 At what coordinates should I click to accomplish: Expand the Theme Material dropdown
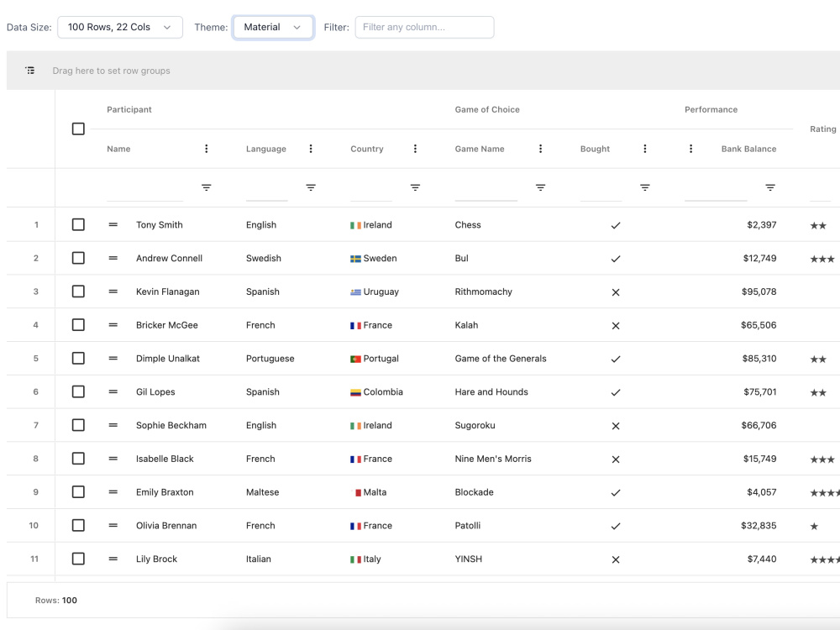tap(273, 28)
